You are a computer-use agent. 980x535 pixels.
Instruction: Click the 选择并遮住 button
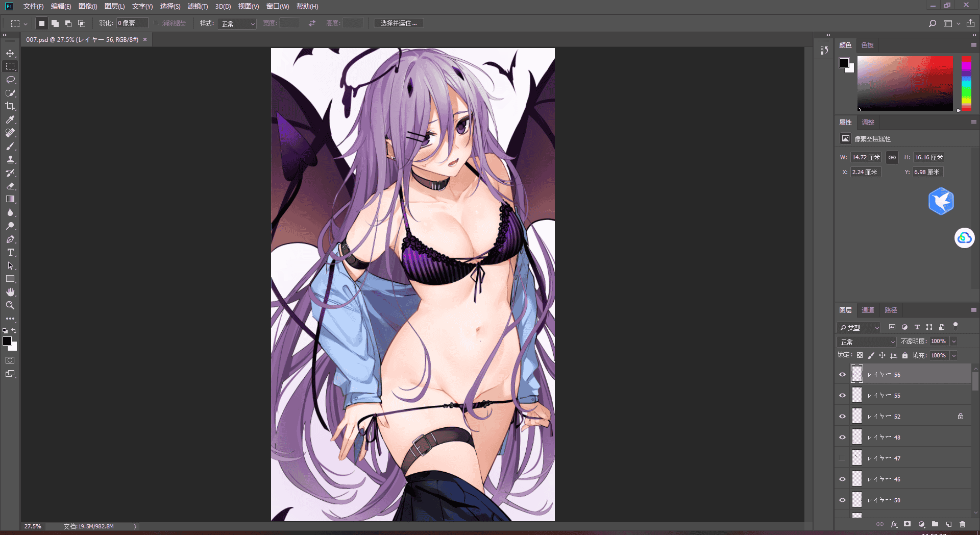(399, 23)
